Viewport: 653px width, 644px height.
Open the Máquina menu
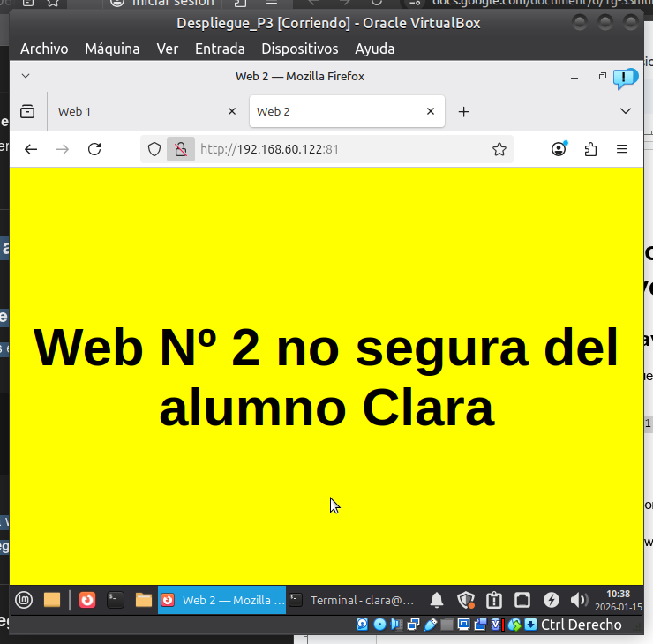pos(112,49)
